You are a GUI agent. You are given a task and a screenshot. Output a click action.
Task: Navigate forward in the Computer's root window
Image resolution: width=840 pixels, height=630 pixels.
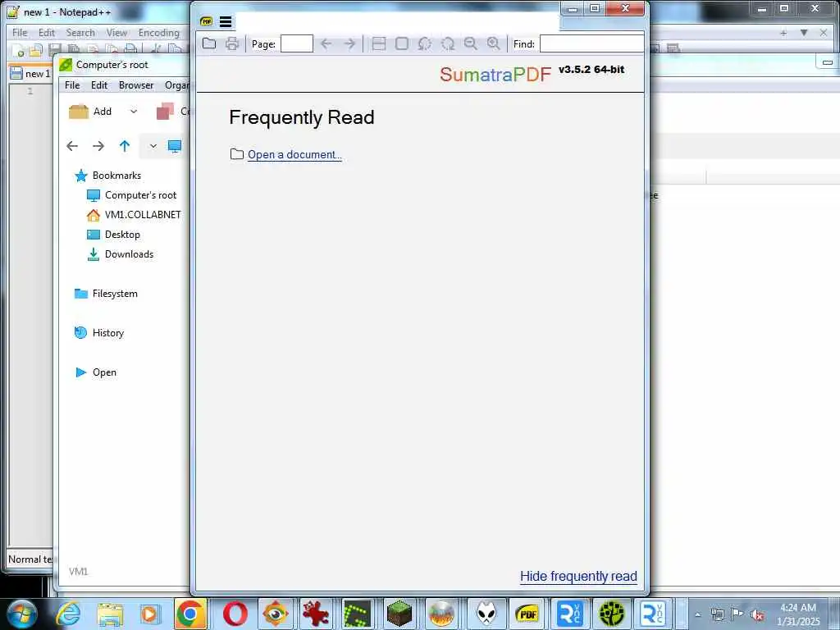pyautogui.click(x=98, y=146)
